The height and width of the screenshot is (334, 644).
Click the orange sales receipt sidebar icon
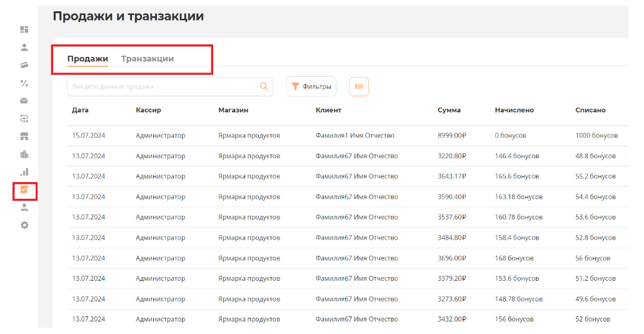pos(24,190)
